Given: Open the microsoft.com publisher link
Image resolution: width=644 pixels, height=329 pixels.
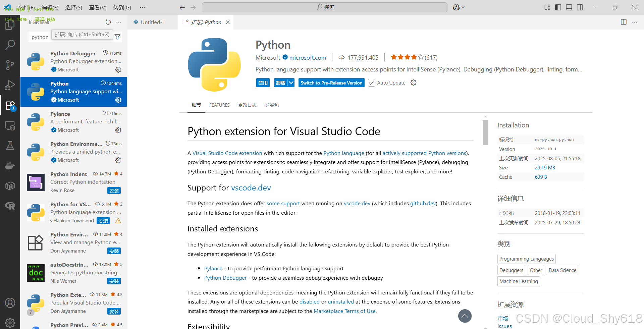Looking at the screenshot, I should click(308, 58).
